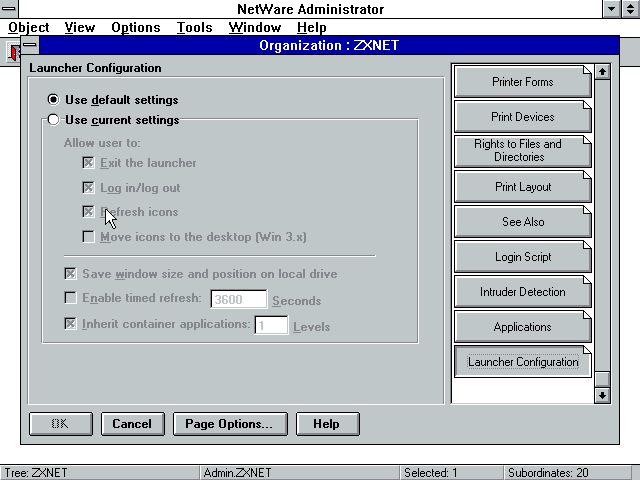Image resolution: width=640 pixels, height=480 pixels.
Task: Click Selected: 1 in the status bar
Action: 431,473
